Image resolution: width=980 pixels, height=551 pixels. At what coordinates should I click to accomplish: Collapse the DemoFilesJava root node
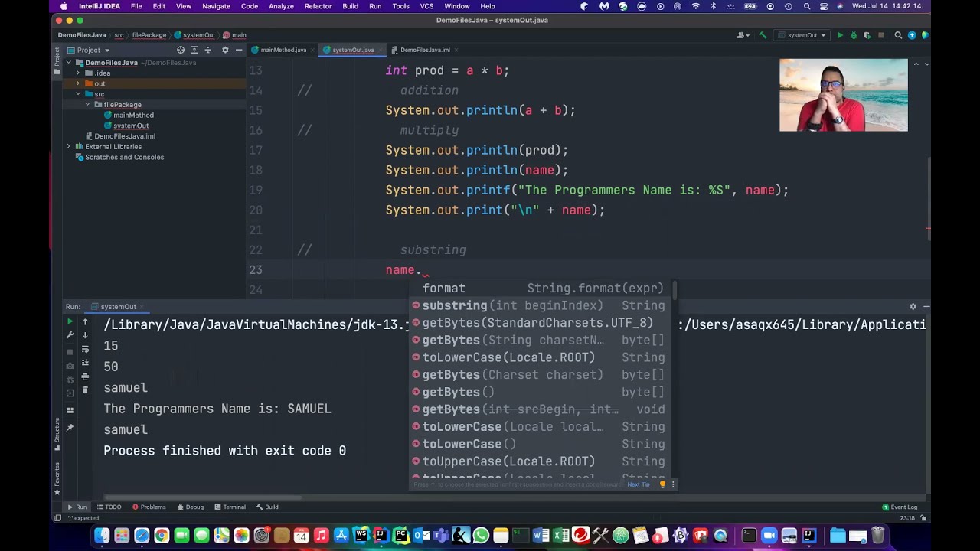pyautogui.click(x=69, y=63)
